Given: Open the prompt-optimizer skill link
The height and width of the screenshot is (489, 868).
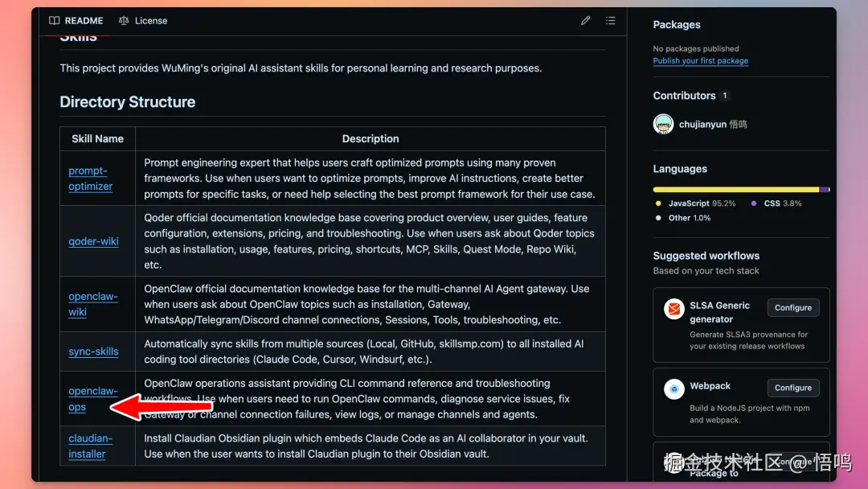Looking at the screenshot, I should pos(90,179).
